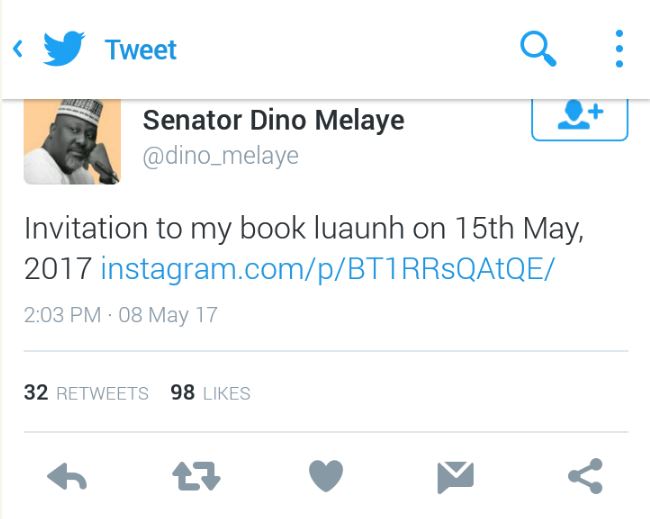Viewport: 650px width, 519px height.
Task: Share the tweet using the share icon
Action: pyautogui.click(x=585, y=477)
